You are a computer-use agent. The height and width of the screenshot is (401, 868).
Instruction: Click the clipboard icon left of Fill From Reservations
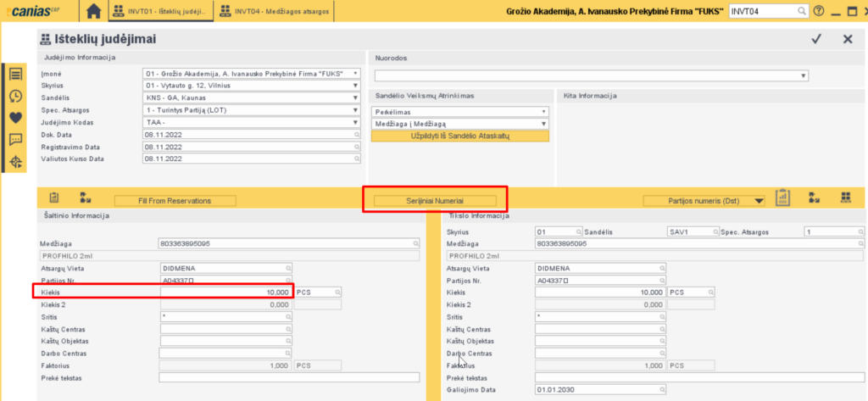pyautogui.click(x=54, y=198)
